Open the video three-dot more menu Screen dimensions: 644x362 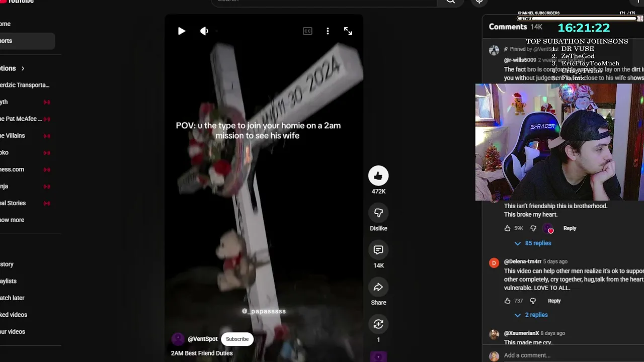[328, 31]
